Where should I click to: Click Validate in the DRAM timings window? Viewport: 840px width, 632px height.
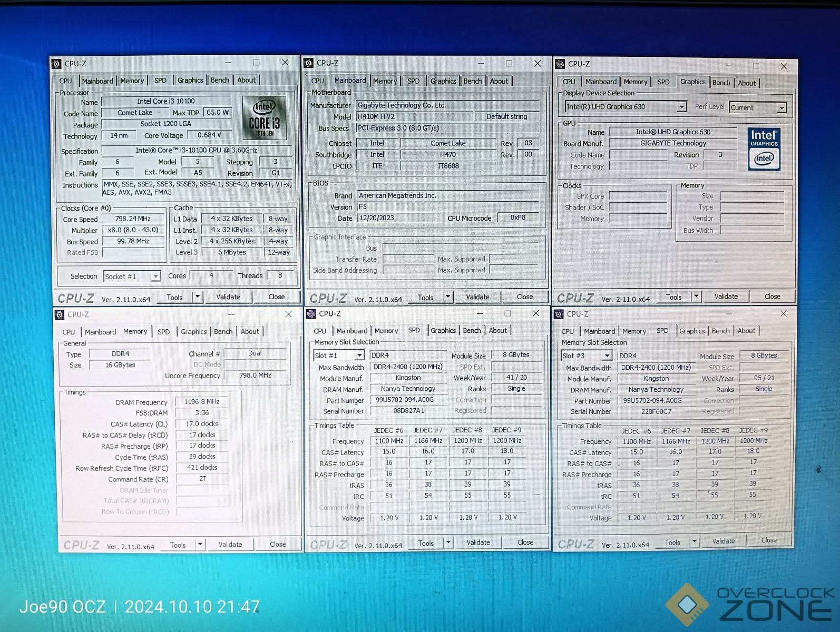(230, 545)
